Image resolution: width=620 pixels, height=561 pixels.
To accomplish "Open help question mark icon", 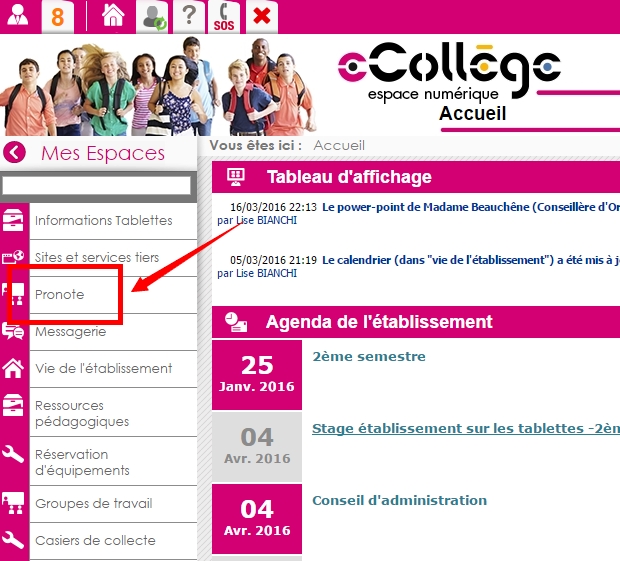I will [x=189, y=17].
